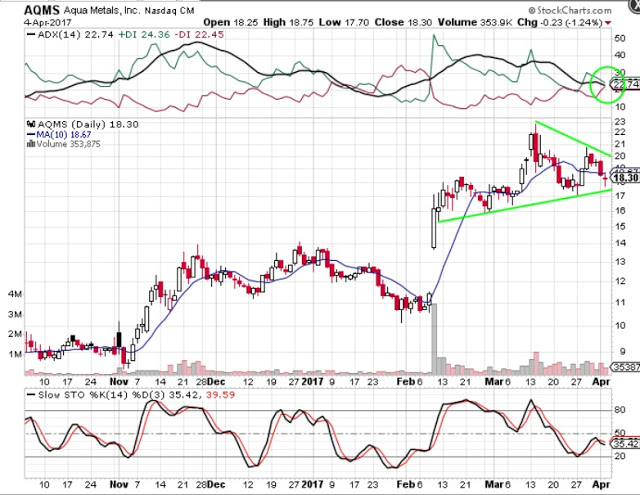This screenshot has width=640, height=495.
Task: Click the -DI 22.45 legend label
Action: click(x=199, y=35)
